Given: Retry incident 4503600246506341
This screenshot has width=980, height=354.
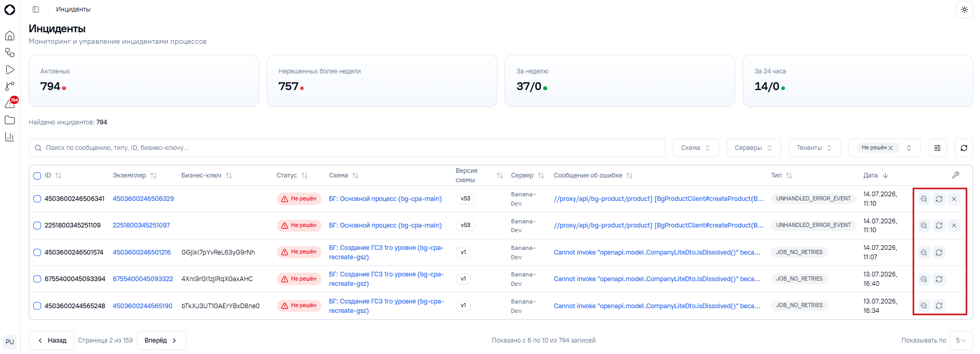Looking at the screenshot, I should [939, 199].
